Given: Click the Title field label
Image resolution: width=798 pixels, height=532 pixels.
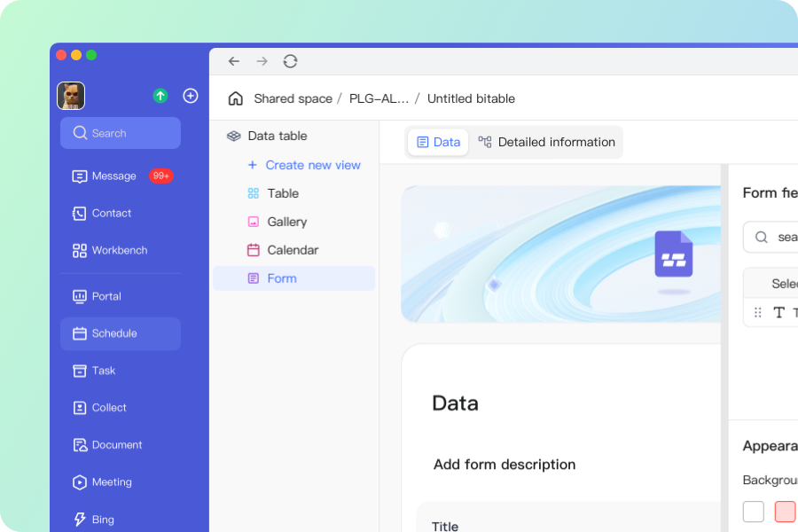Looking at the screenshot, I should [x=445, y=526].
